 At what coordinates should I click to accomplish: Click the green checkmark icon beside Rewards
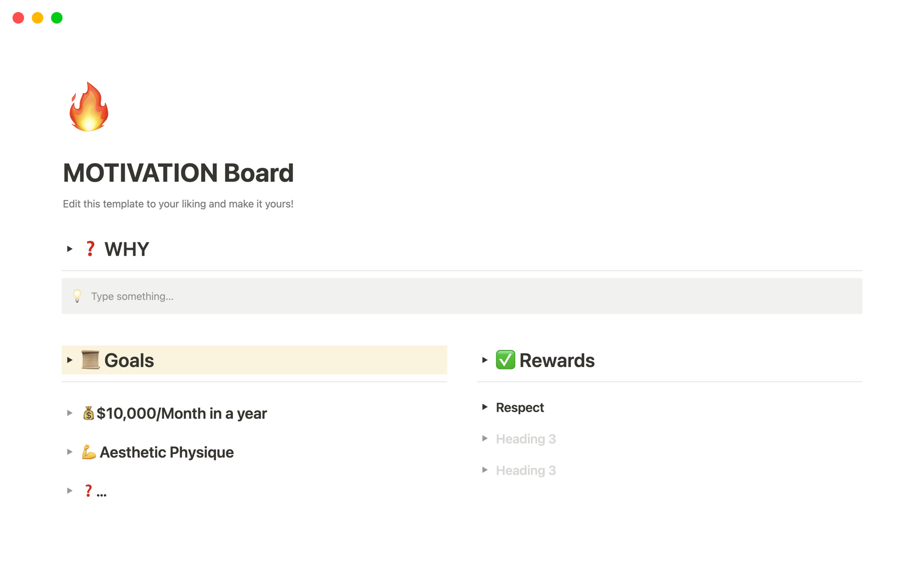505,360
